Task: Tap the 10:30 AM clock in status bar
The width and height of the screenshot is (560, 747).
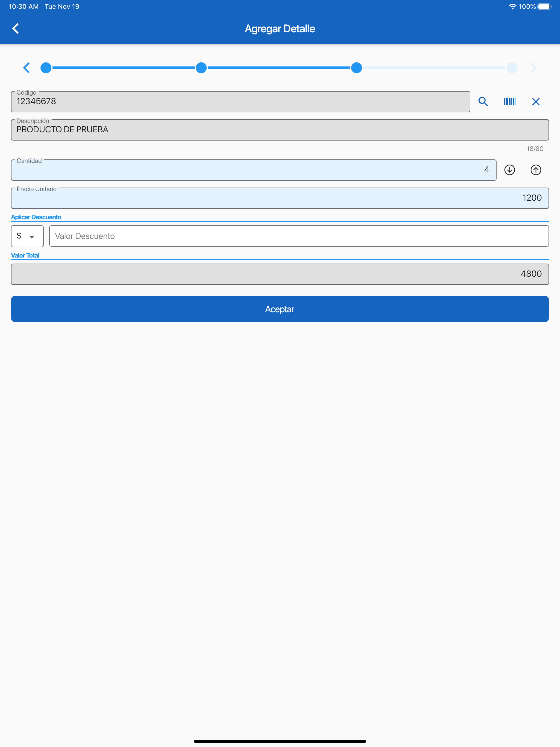Action: point(24,6)
